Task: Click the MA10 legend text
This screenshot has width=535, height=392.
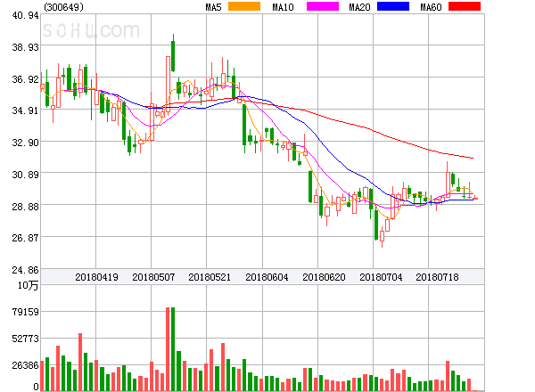Action: pyautogui.click(x=283, y=7)
